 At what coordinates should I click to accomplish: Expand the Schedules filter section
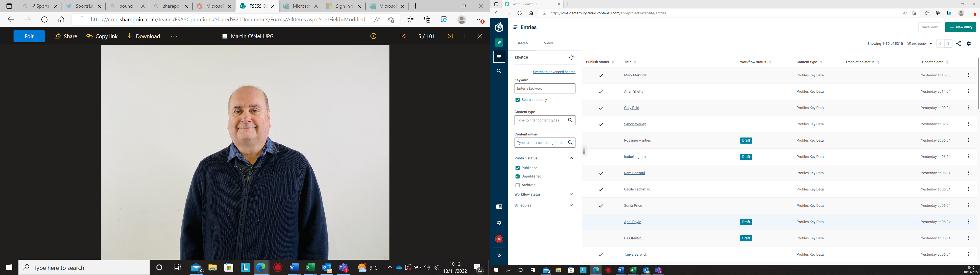pyautogui.click(x=571, y=205)
